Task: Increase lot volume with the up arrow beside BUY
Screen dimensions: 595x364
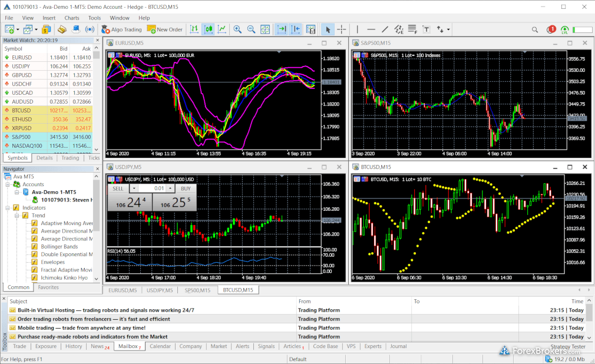Action: click(170, 188)
